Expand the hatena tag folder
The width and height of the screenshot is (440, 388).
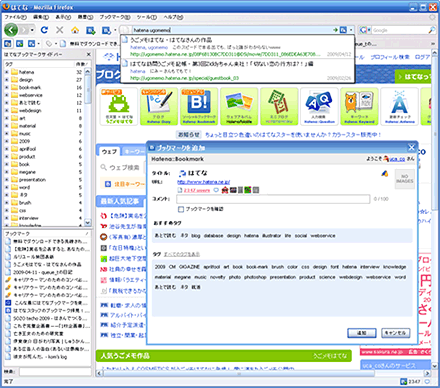[x=7, y=72]
